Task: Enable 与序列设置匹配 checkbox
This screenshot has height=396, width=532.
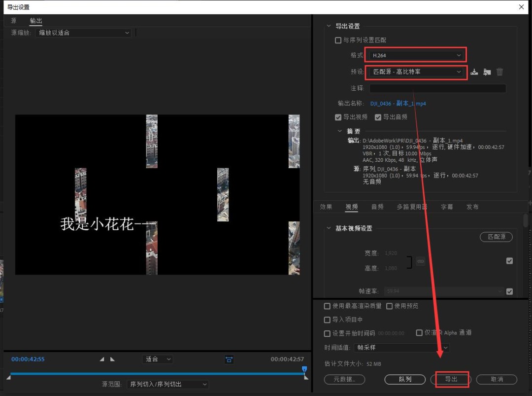Action: (x=338, y=40)
